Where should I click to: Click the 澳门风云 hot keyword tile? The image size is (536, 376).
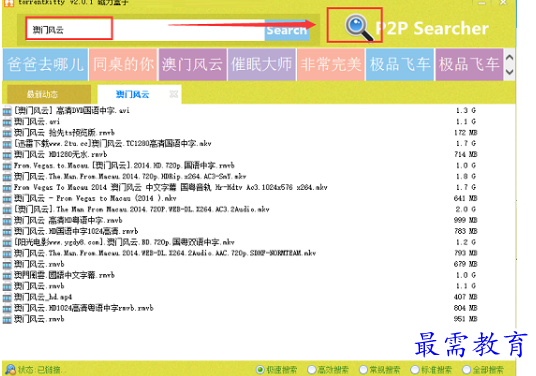192,64
